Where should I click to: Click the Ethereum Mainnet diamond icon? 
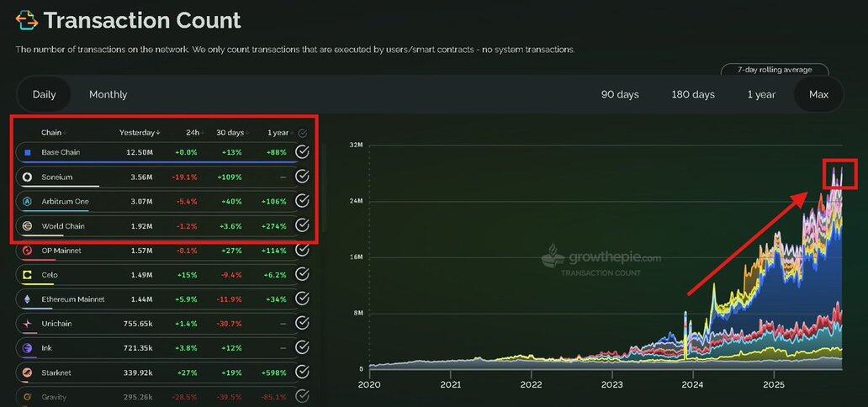pos(28,299)
